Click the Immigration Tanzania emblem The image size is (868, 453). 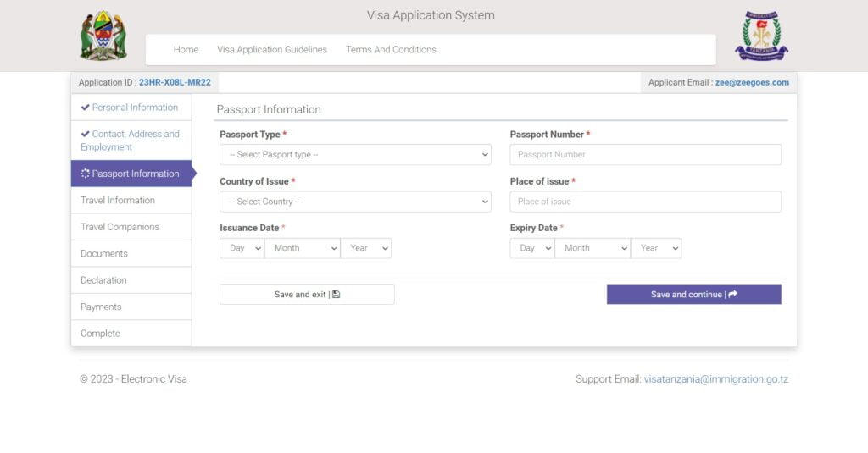click(761, 36)
